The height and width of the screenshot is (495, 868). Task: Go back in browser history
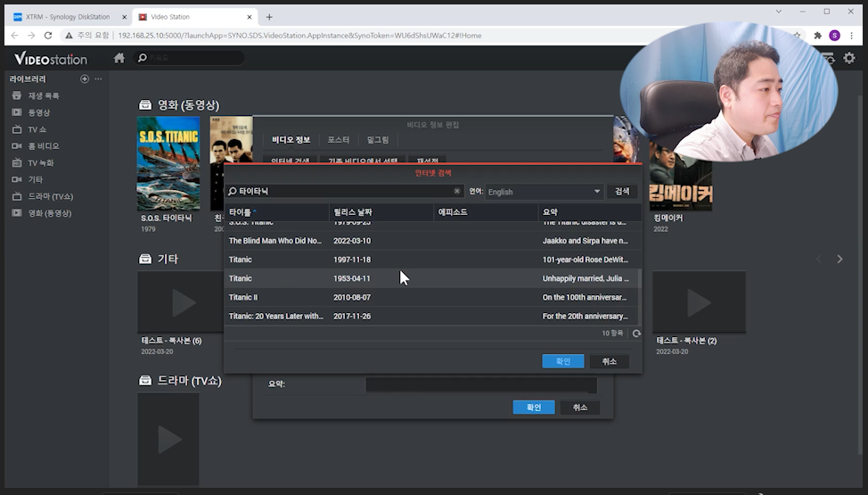coord(14,36)
